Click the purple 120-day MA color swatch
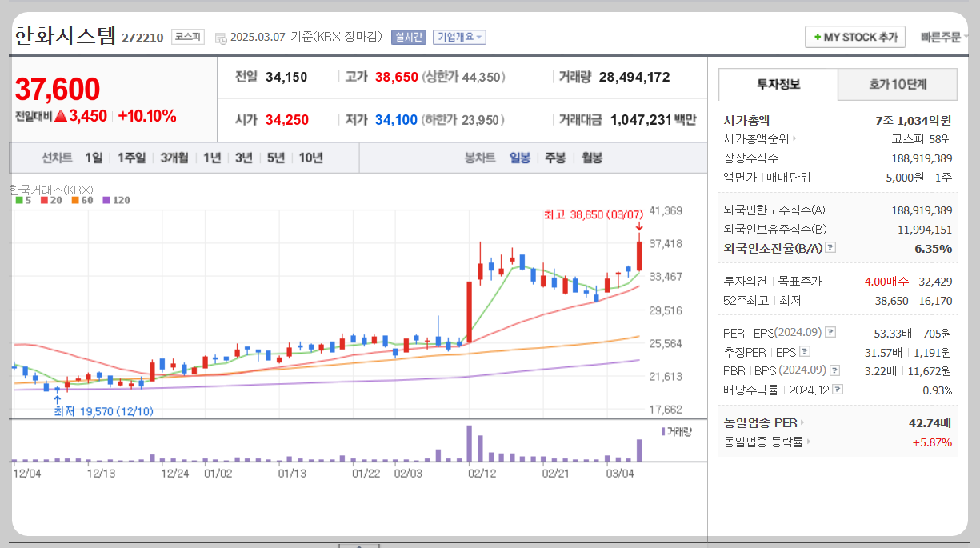This screenshot has height=548, width=980. 106,200
